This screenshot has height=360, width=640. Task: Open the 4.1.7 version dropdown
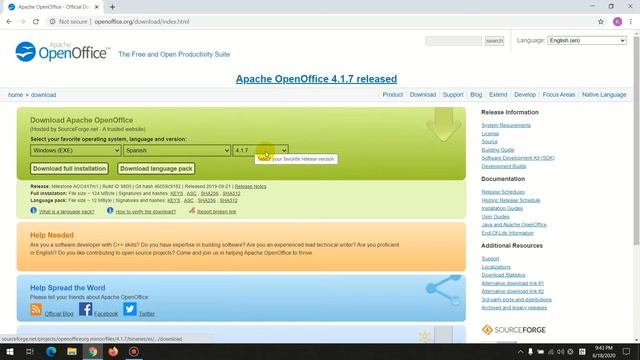260,150
